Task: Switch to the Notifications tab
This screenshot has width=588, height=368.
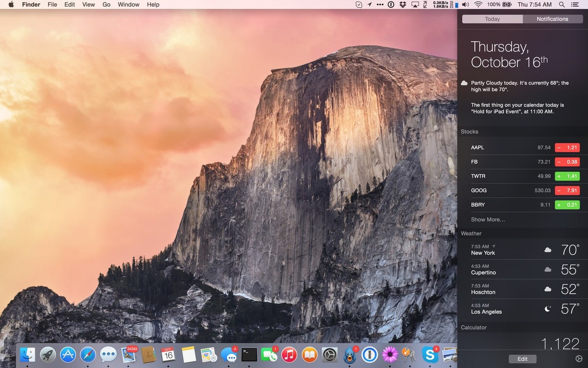Action: (x=553, y=19)
